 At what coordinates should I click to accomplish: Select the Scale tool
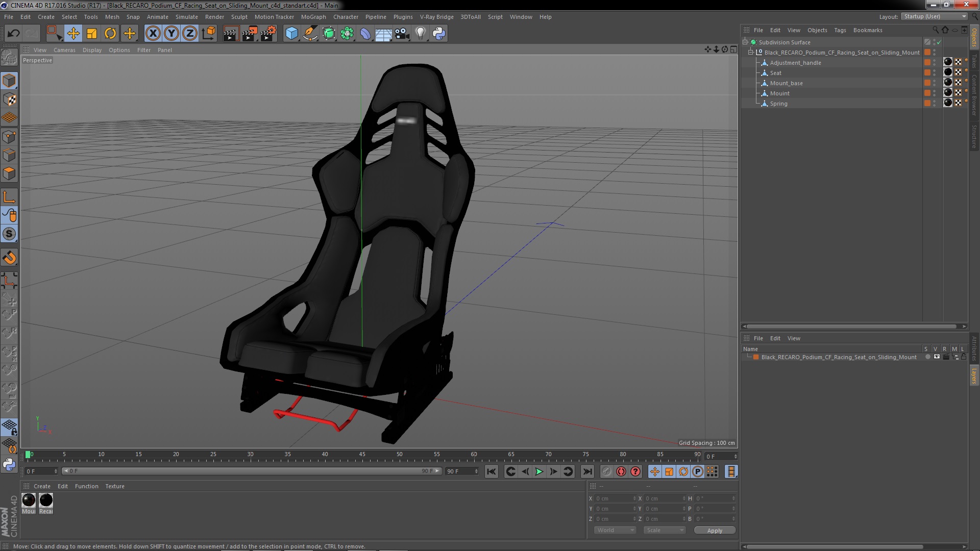pos(92,34)
